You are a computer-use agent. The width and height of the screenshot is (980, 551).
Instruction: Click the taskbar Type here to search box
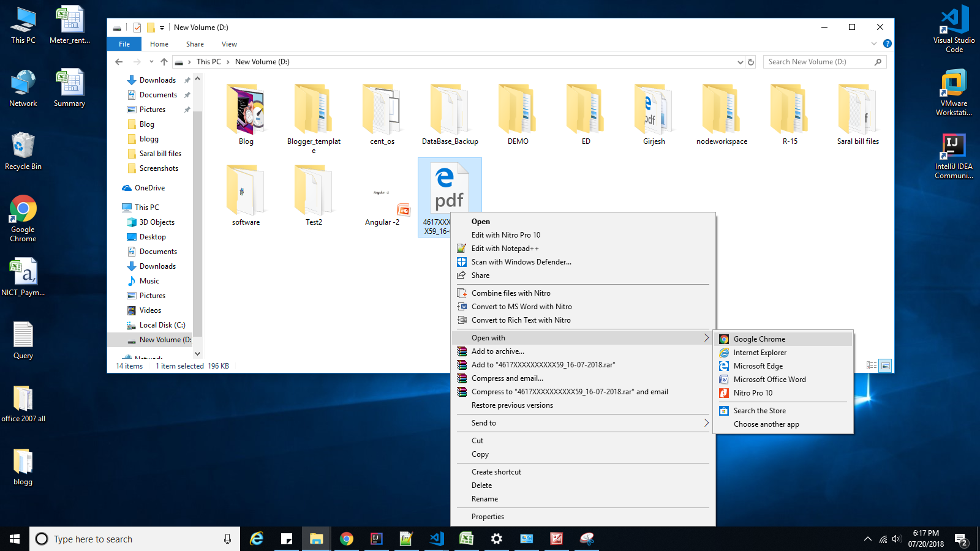135,539
